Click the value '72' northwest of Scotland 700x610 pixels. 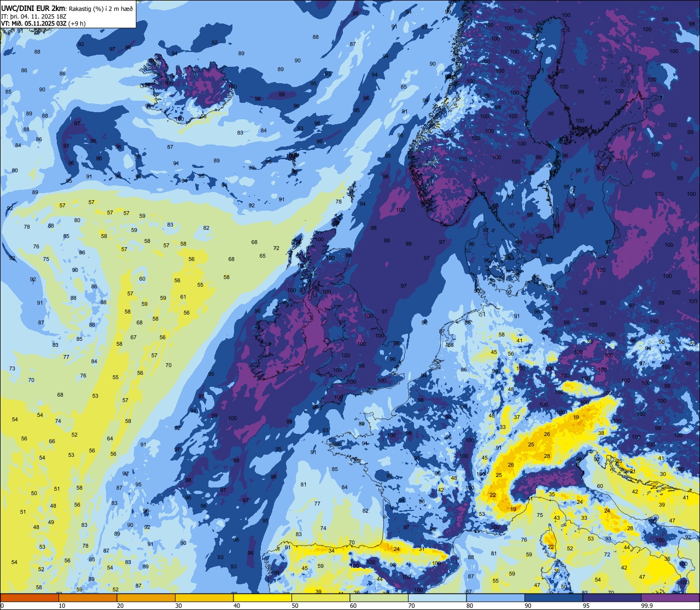point(276,248)
